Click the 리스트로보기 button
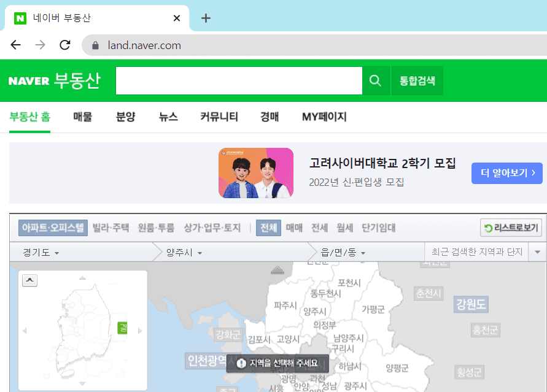The image size is (547, 392). point(511,228)
